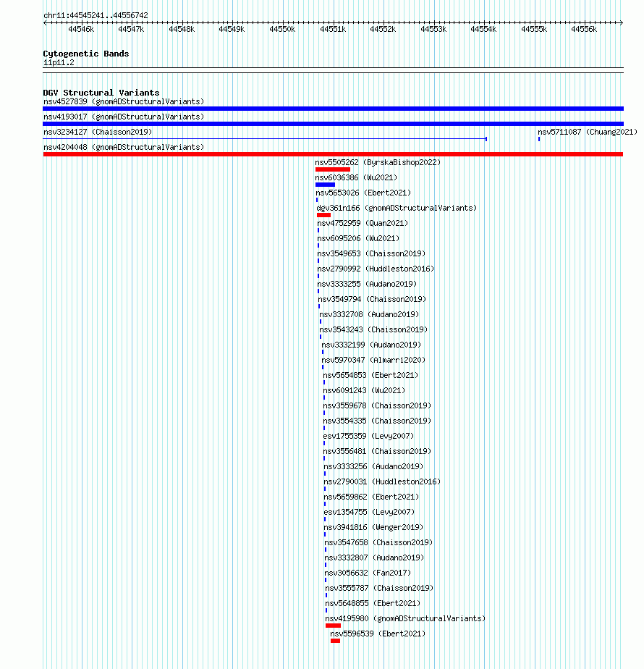This screenshot has height=669, width=644.
Task: Click the thin blue nsv3234127 line
Action: 265,139
